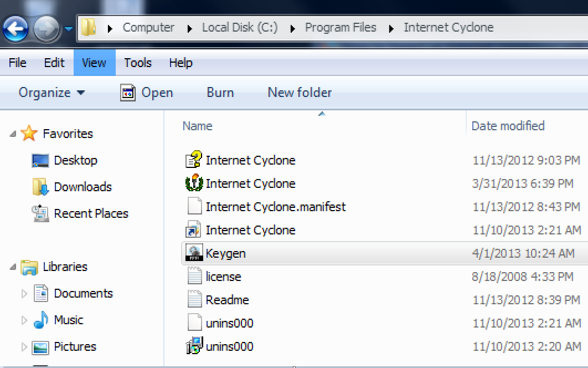Click the Open toolbar button

pyautogui.click(x=147, y=93)
